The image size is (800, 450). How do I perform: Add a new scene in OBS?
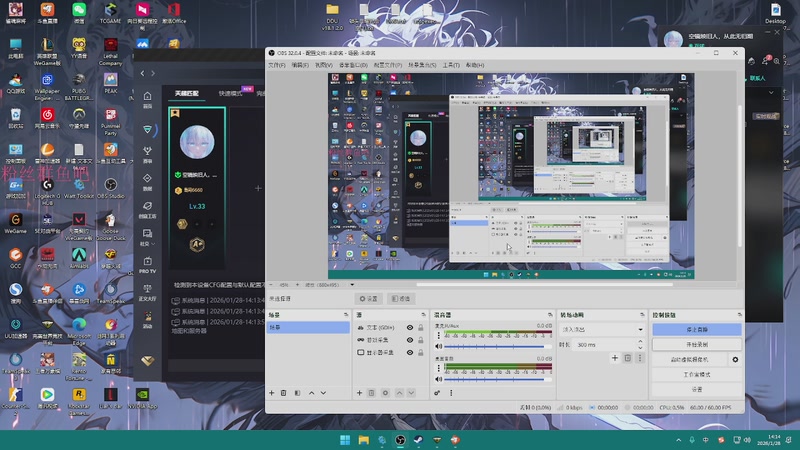[271, 393]
